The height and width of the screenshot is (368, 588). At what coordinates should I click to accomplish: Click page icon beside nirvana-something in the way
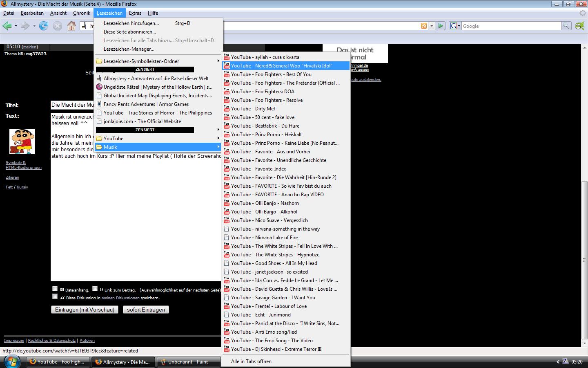[x=227, y=229]
